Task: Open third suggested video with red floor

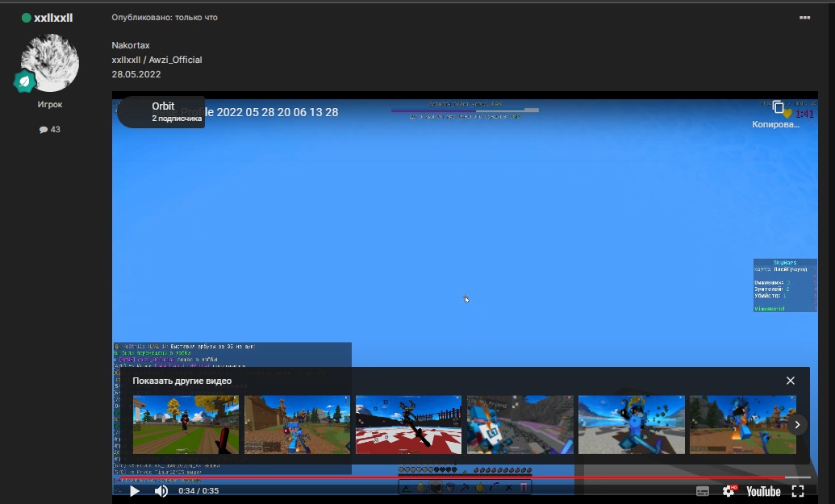Action: (408, 424)
